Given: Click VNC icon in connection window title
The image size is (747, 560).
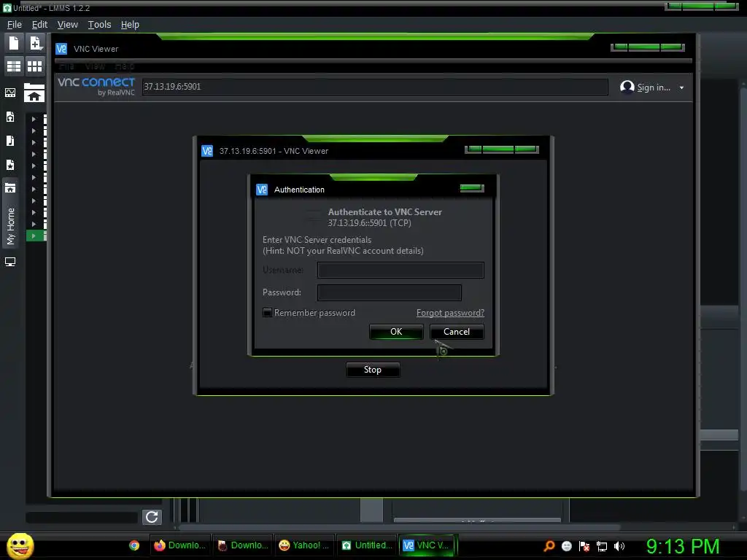Looking at the screenshot, I should (x=207, y=151).
